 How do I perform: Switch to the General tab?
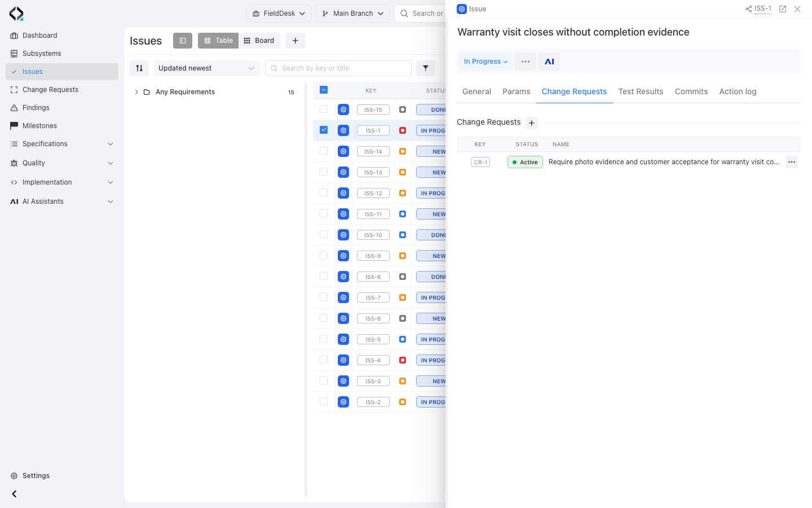477,91
